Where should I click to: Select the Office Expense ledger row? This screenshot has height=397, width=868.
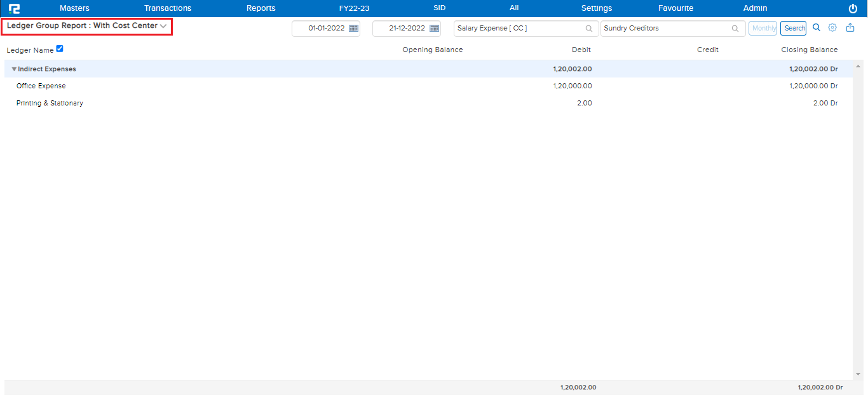[x=41, y=86]
